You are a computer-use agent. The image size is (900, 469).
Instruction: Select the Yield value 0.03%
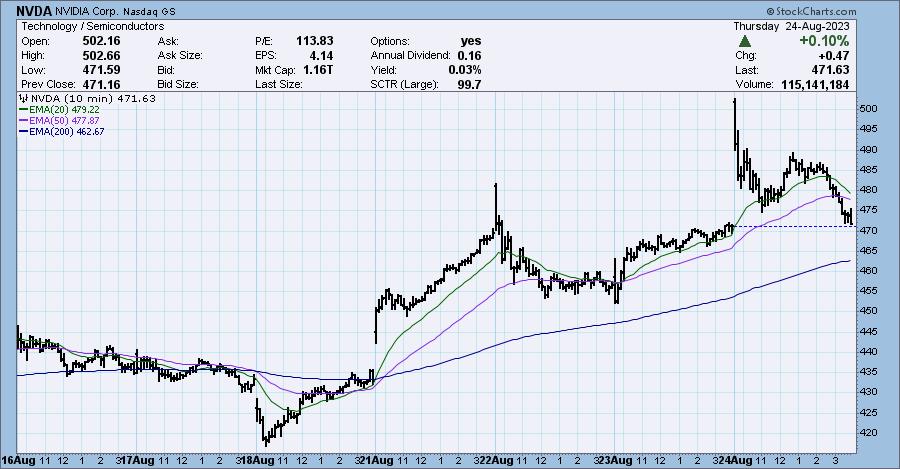tap(465, 70)
